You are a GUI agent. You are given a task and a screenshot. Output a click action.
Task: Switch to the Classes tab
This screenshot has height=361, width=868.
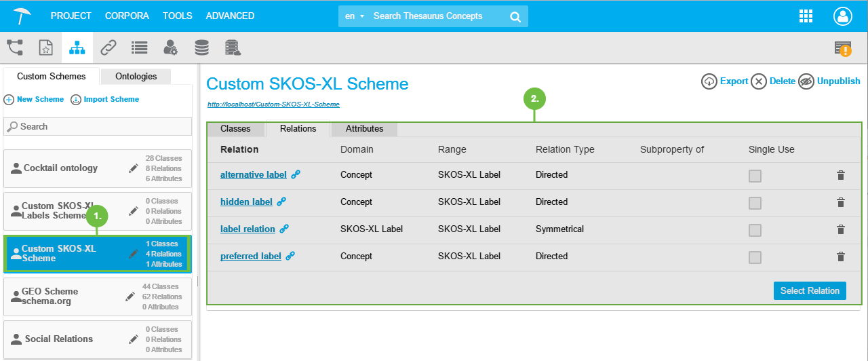(x=235, y=129)
